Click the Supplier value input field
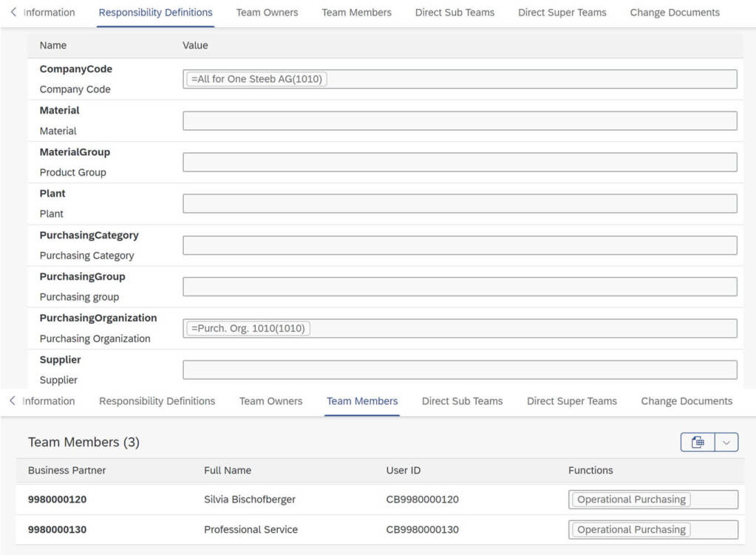The width and height of the screenshot is (756, 555). coord(460,370)
